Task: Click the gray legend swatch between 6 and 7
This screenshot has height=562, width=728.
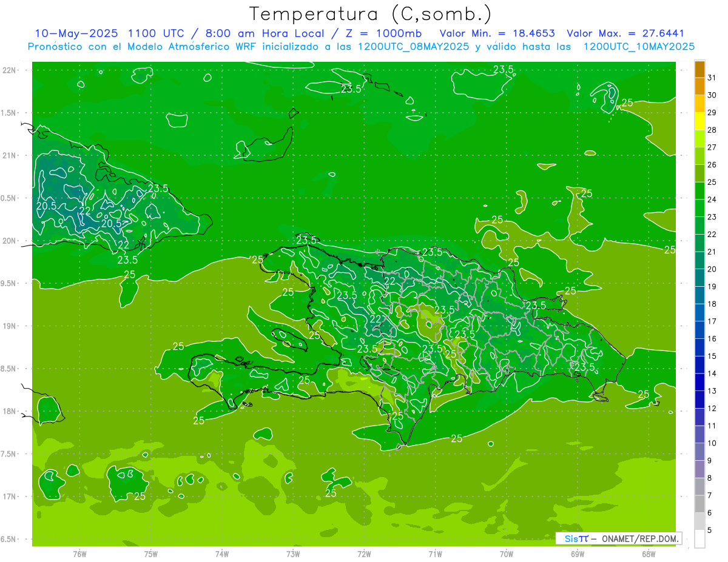Action: (699, 504)
